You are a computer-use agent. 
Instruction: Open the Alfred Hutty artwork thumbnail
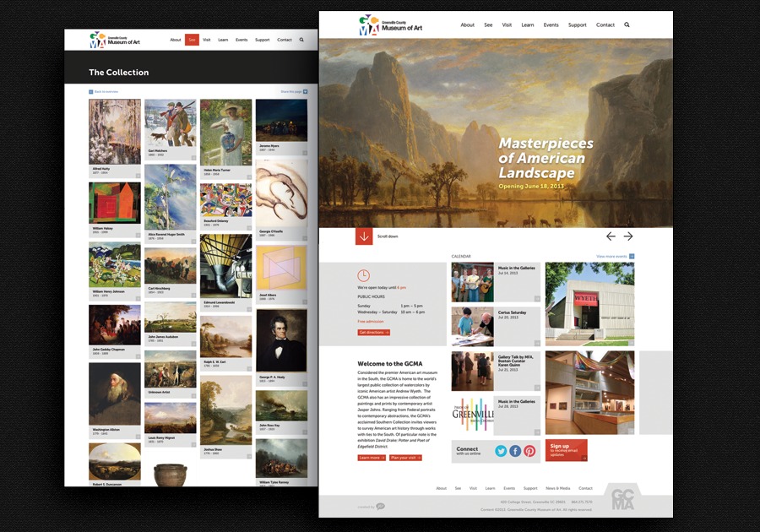pos(115,132)
